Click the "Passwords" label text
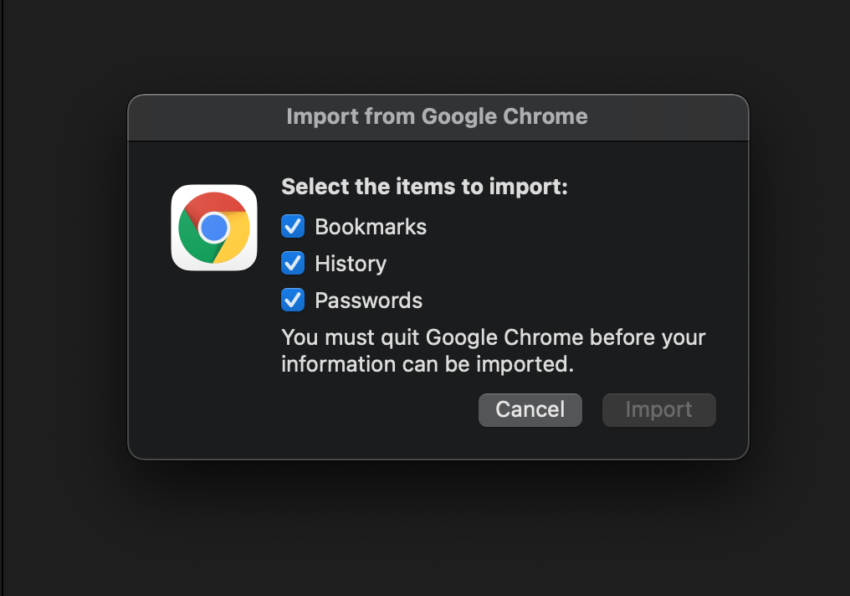Viewport: 850px width, 596px height. pos(368,300)
